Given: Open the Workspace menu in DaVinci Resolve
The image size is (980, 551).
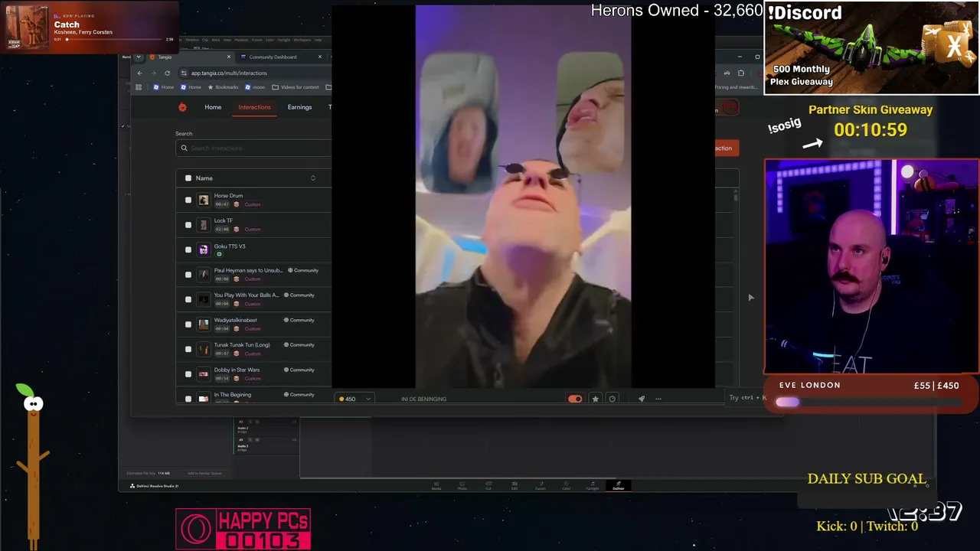Looking at the screenshot, I should 302,40.
